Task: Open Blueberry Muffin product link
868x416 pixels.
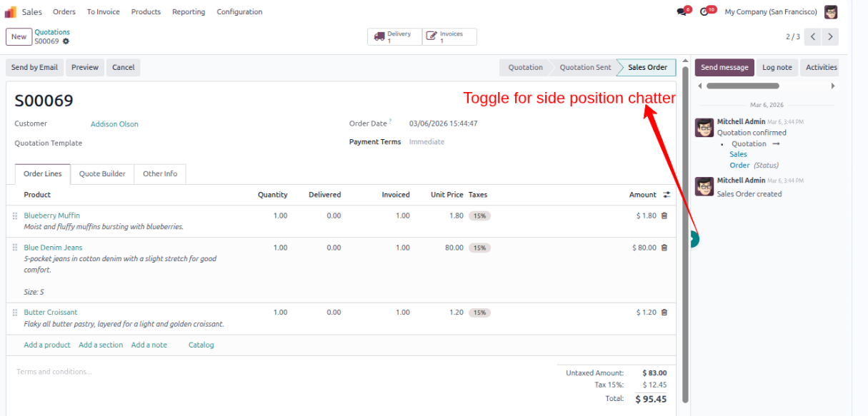Action: (51, 215)
